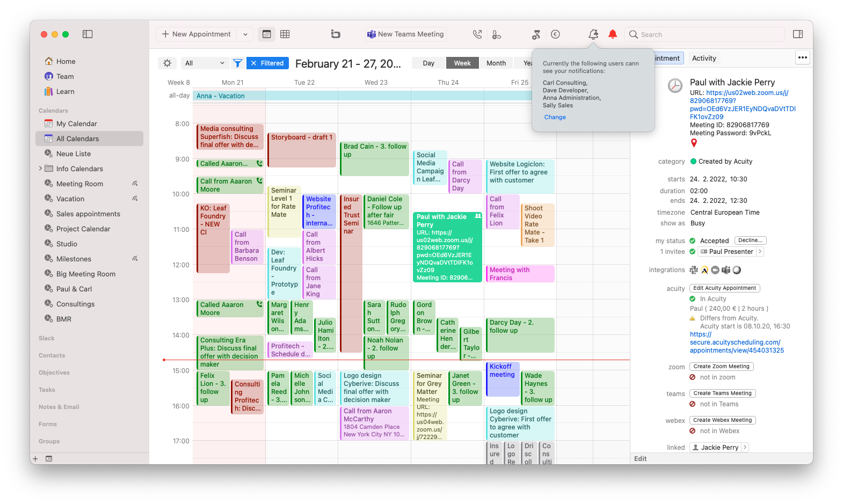Select Day view tab
Screen dimensions: 843x504
click(428, 63)
